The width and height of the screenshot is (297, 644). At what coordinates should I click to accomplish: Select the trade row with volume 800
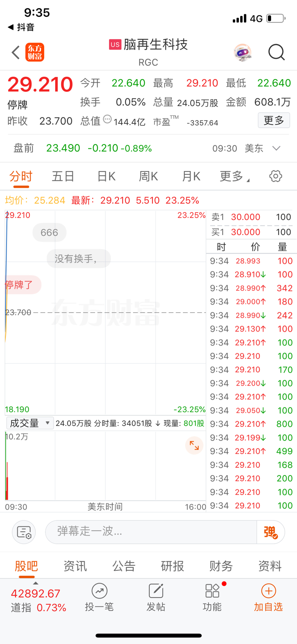(251, 424)
